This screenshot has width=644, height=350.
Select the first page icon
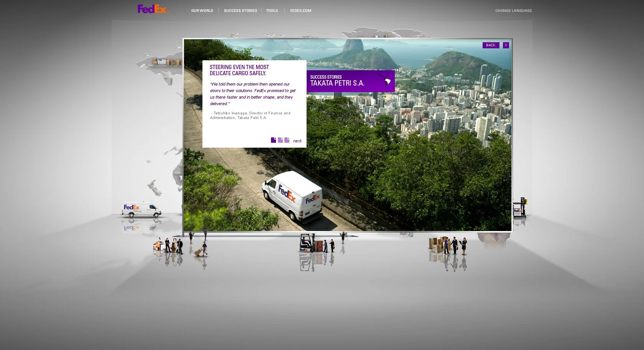pos(273,140)
